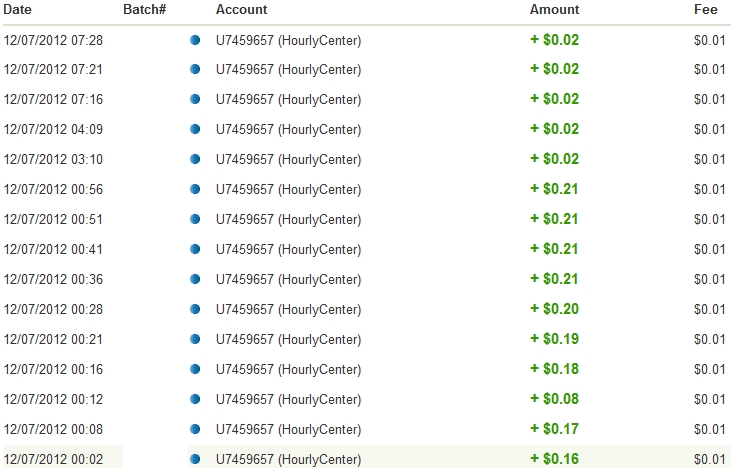The width and height of the screenshot is (731, 469).
Task: Click the Fee column header
Action: click(705, 9)
